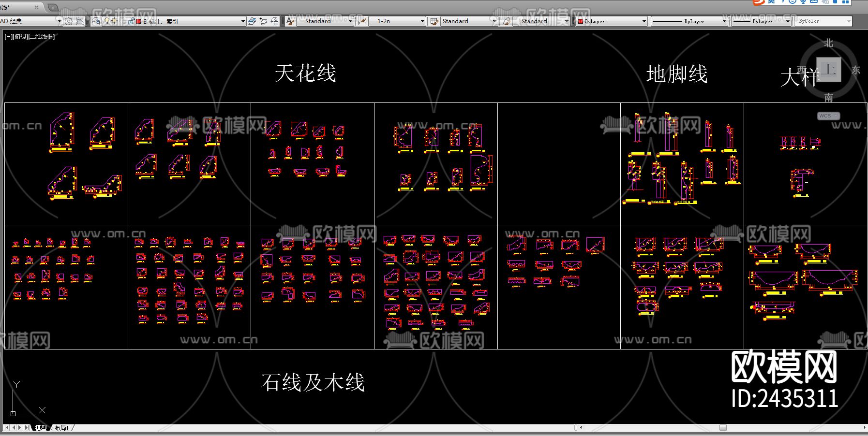The height and width of the screenshot is (436, 868).
Task: Click the ViewCube 东 east label
Action: point(856,70)
